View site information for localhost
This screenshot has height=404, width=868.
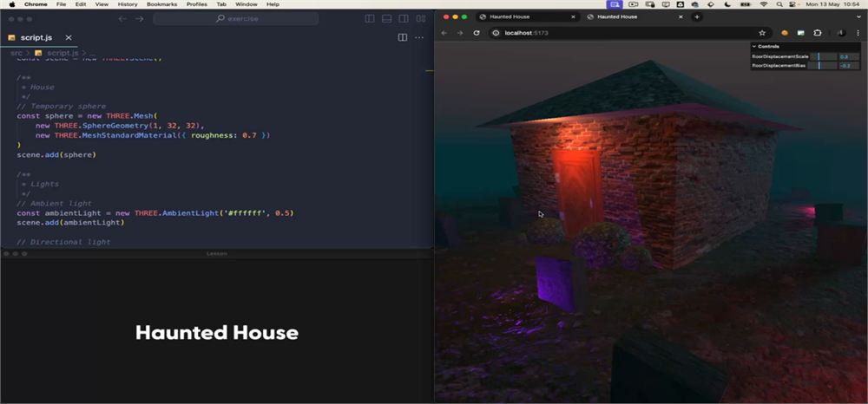pos(496,33)
